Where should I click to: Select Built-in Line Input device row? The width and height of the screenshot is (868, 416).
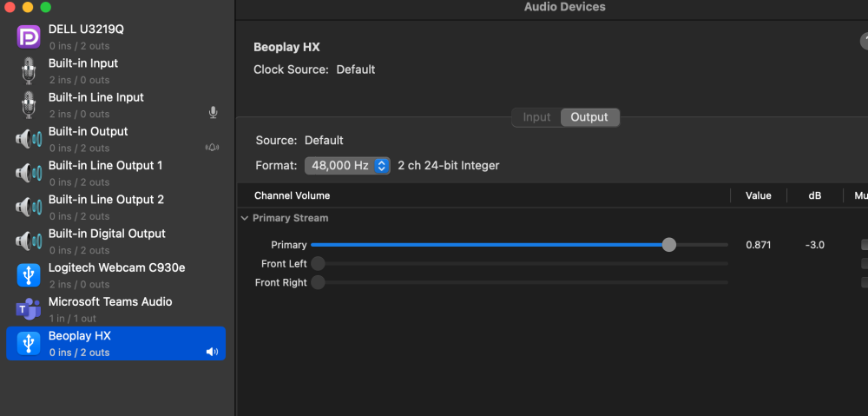[x=115, y=105]
